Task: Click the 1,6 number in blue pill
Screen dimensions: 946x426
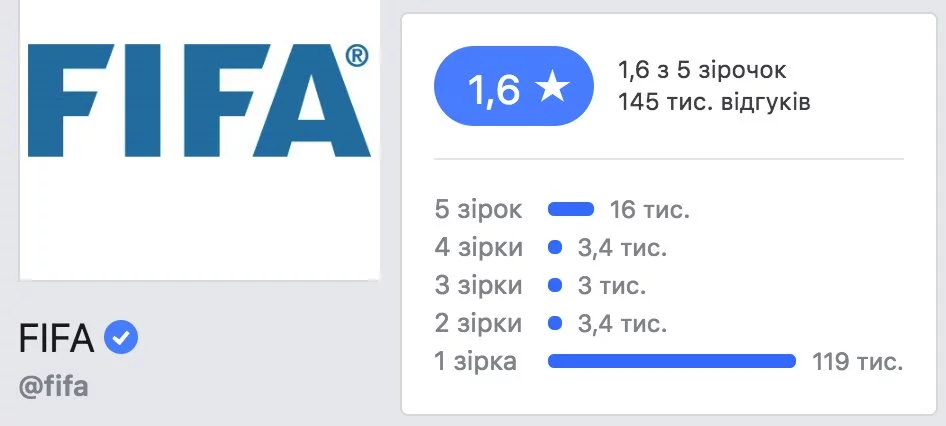Action: click(x=494, y=90)
